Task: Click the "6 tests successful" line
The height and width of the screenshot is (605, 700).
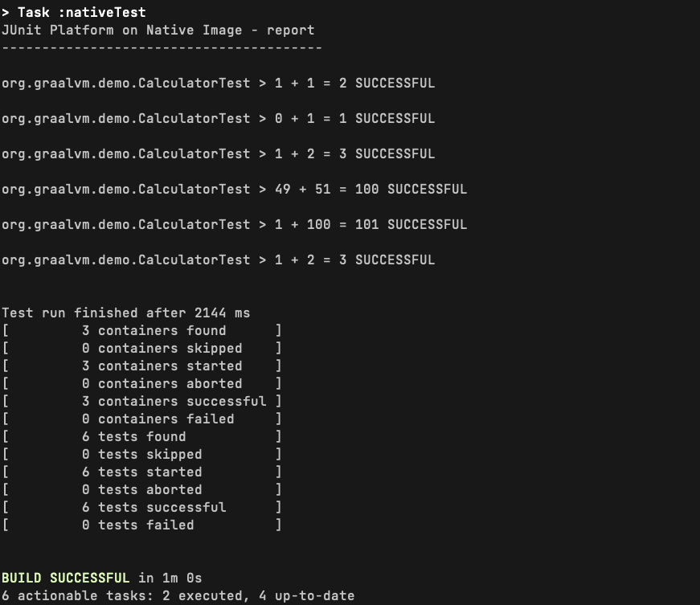Action: pyautogui.click(x=154, y=507)
